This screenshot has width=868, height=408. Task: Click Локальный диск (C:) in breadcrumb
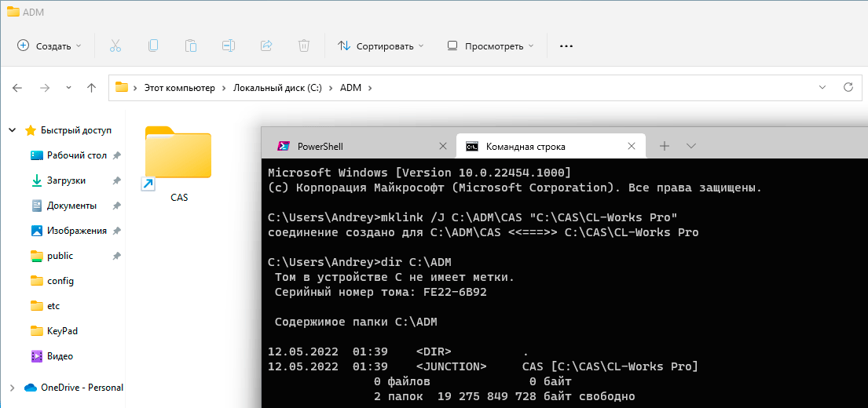pos(277,88)
